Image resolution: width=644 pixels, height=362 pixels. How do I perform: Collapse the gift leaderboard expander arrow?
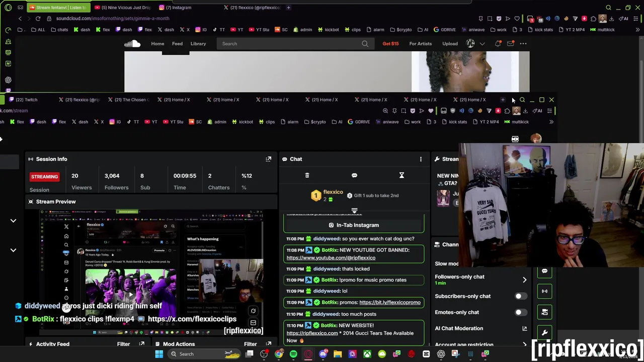354,211
